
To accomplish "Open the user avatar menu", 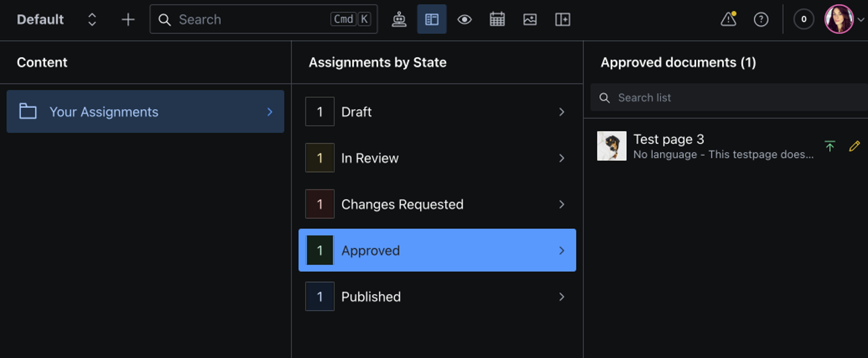I will click(x=839, y=19).
